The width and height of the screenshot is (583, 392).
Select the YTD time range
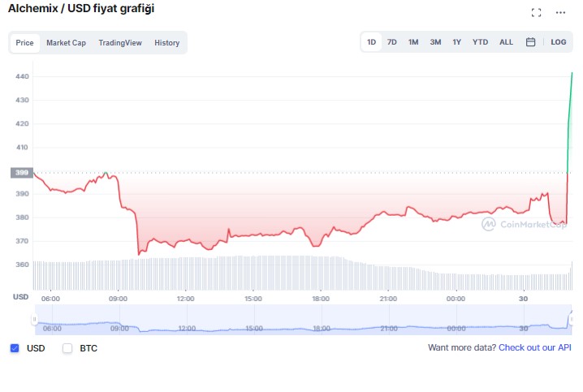tap(481, 42)
